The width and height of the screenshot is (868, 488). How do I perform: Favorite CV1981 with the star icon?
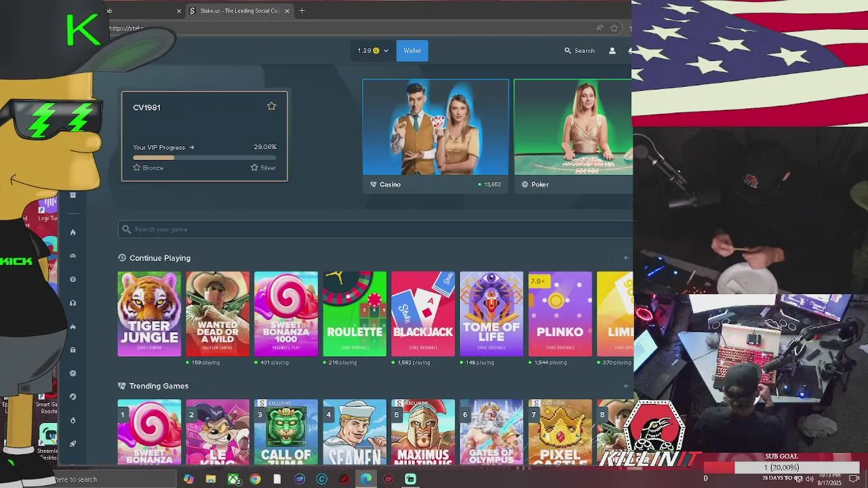click(x=271, y=106)
